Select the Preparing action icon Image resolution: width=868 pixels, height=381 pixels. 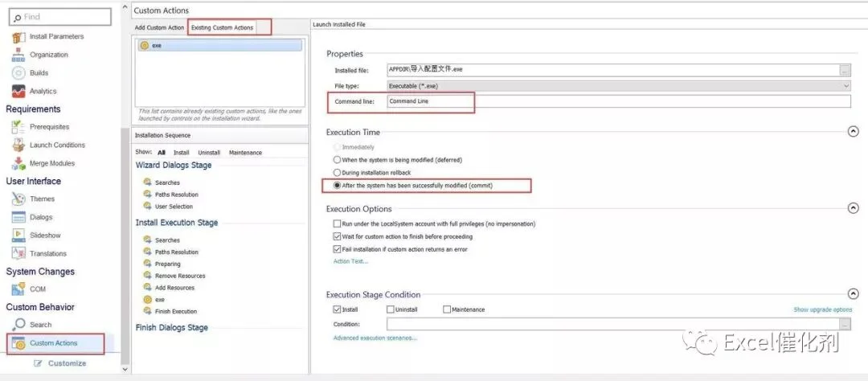pos(147,264)
